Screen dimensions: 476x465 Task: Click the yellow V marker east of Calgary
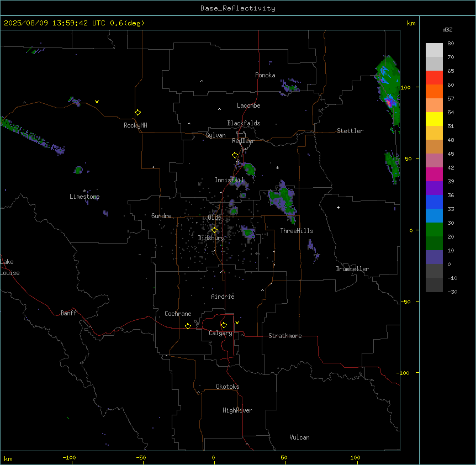237,323
